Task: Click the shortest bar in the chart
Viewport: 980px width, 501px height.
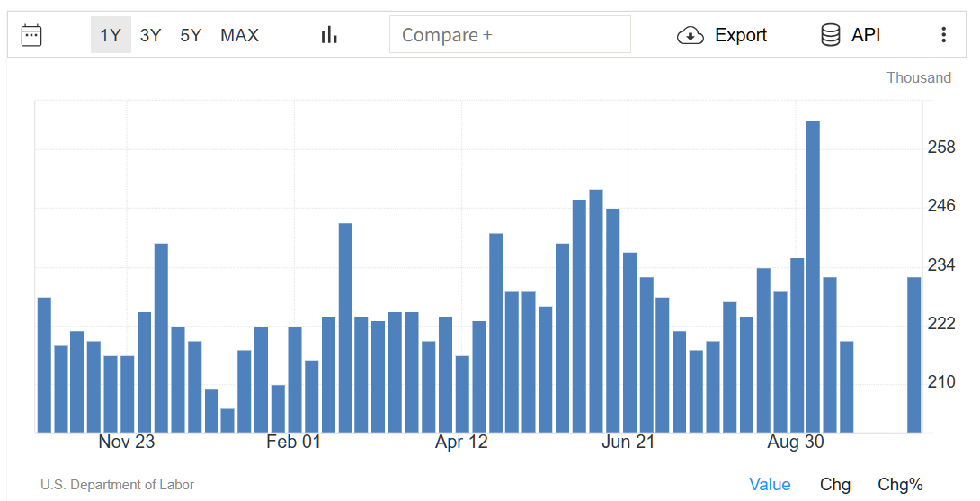Action: tap(227, 420)
